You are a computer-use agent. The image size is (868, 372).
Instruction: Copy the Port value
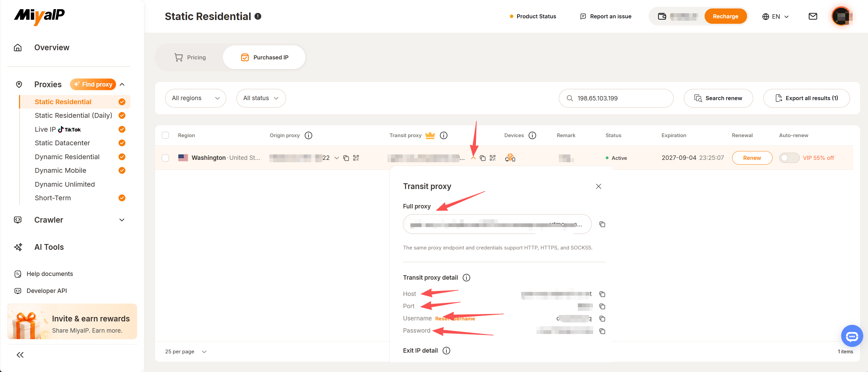602,306
